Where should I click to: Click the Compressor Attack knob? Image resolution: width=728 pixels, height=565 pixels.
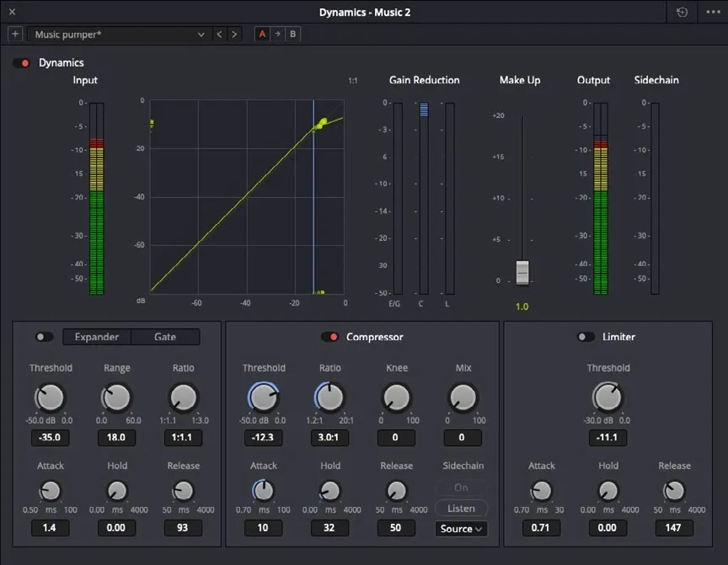[x=263, y=491]
